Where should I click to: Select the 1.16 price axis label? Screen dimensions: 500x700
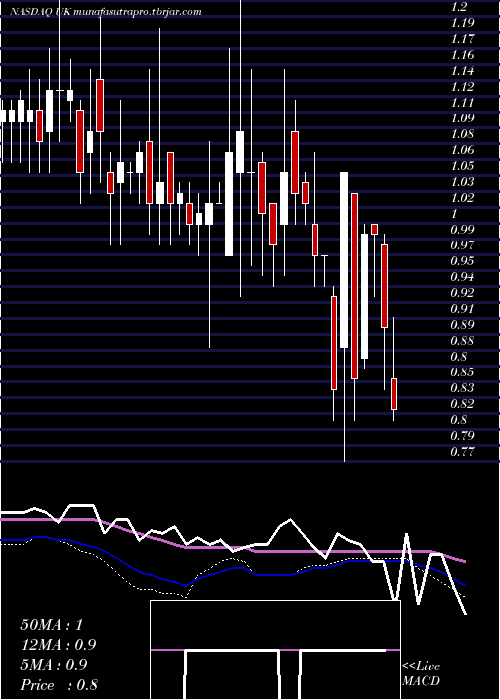[462, 55]
